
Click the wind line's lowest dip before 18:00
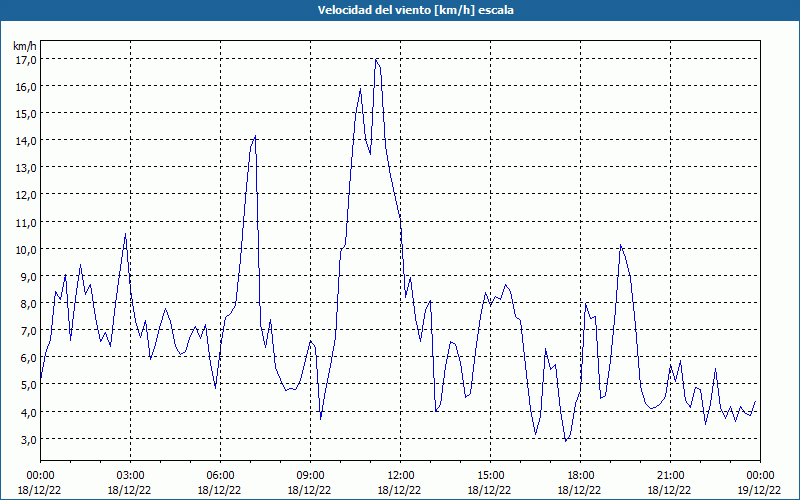(565, 441)
